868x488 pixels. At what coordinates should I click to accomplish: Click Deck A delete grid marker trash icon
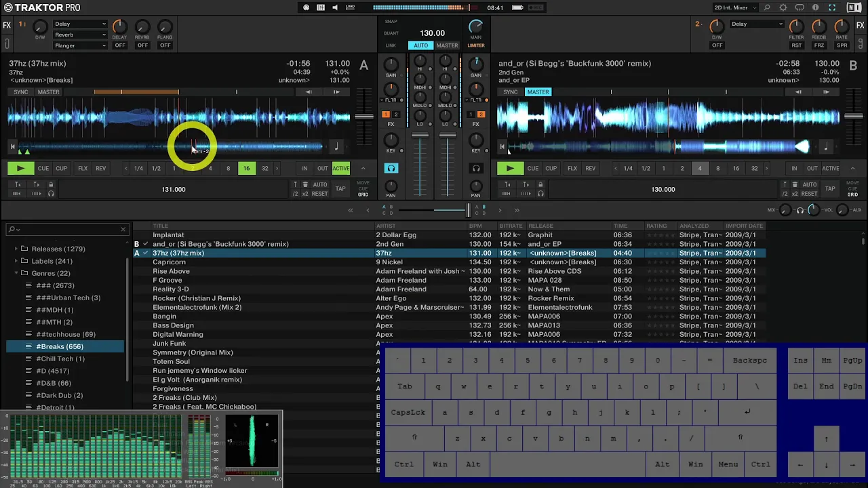point(305,184)
